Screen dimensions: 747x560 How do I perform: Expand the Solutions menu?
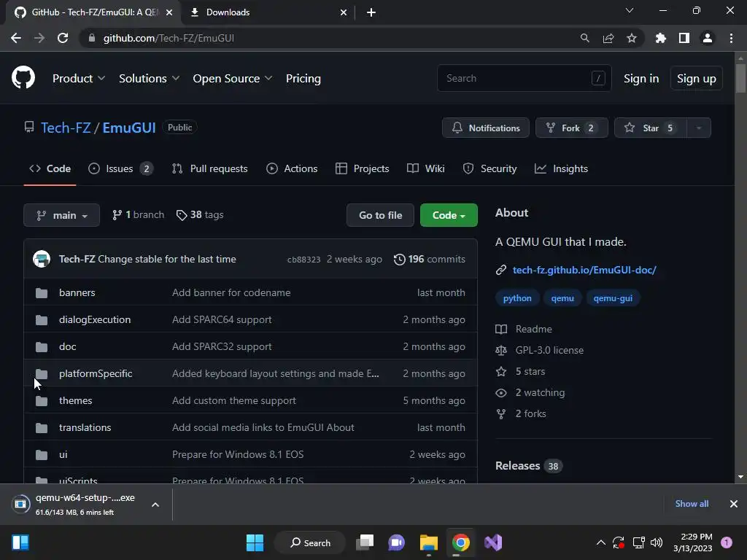149,78
